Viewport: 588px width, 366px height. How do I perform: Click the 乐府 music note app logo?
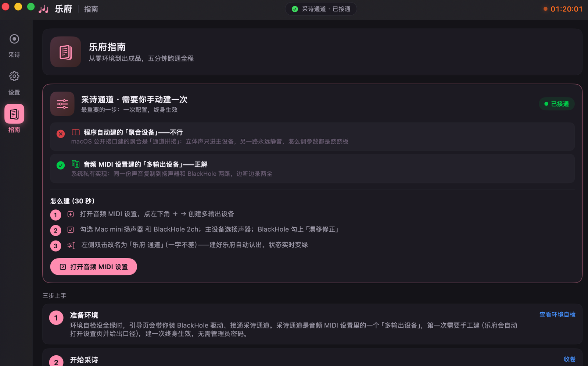pyautogui.click(x=44, y=9)
